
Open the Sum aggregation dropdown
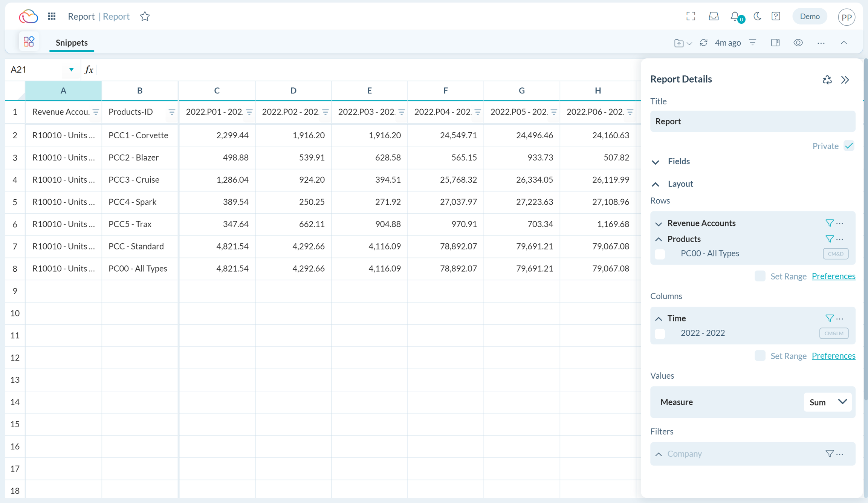pyautogui.click(x=828, y=402)
